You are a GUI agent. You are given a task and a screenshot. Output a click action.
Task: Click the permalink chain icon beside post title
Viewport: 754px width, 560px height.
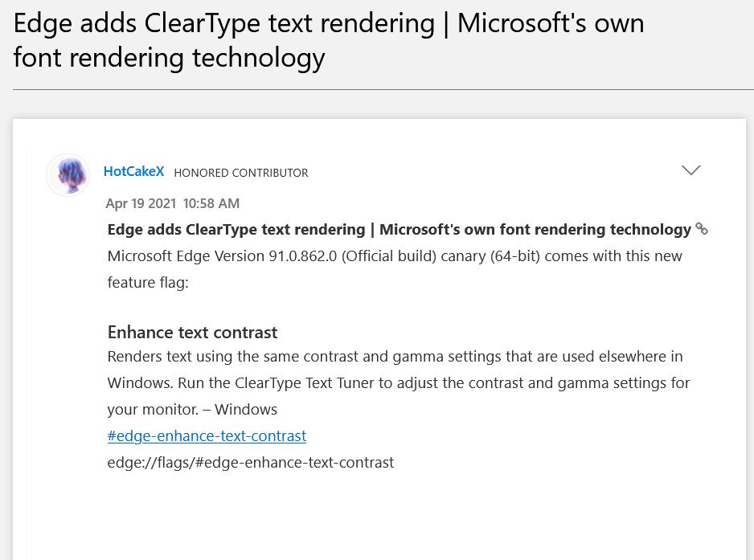(x=702, y=229)
